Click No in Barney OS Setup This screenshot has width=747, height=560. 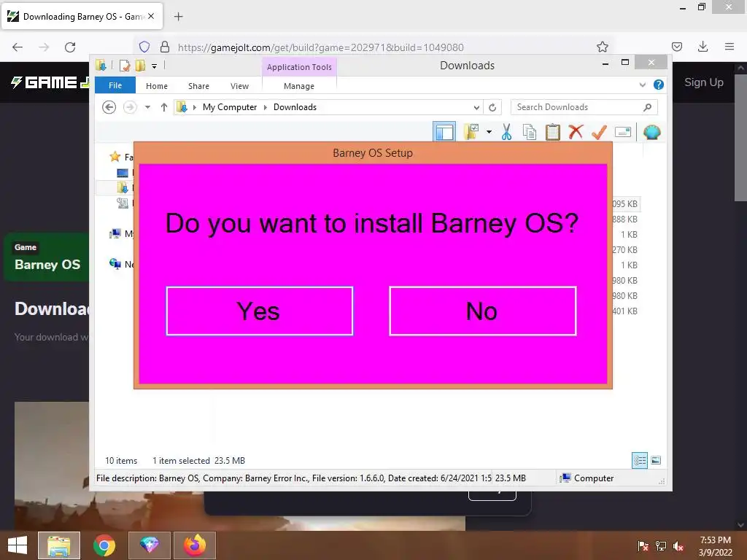tap(483, 311)
